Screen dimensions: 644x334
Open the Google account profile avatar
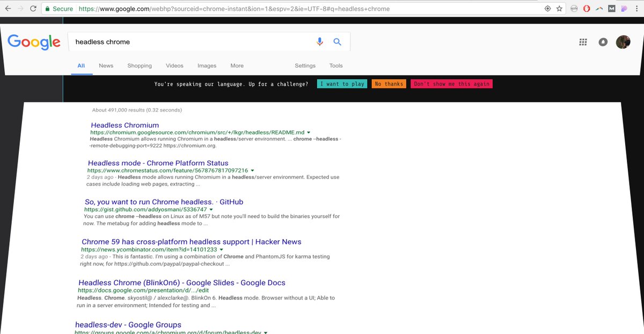623,42
